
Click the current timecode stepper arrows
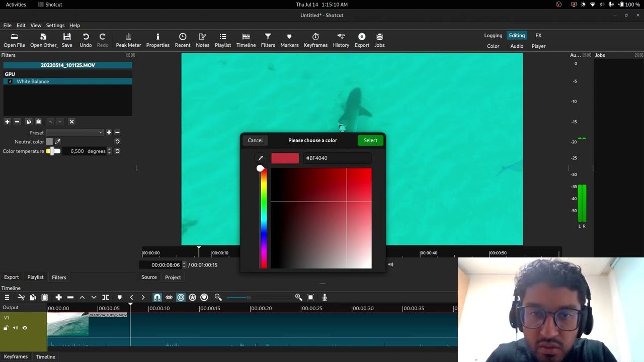click(184, 265)
